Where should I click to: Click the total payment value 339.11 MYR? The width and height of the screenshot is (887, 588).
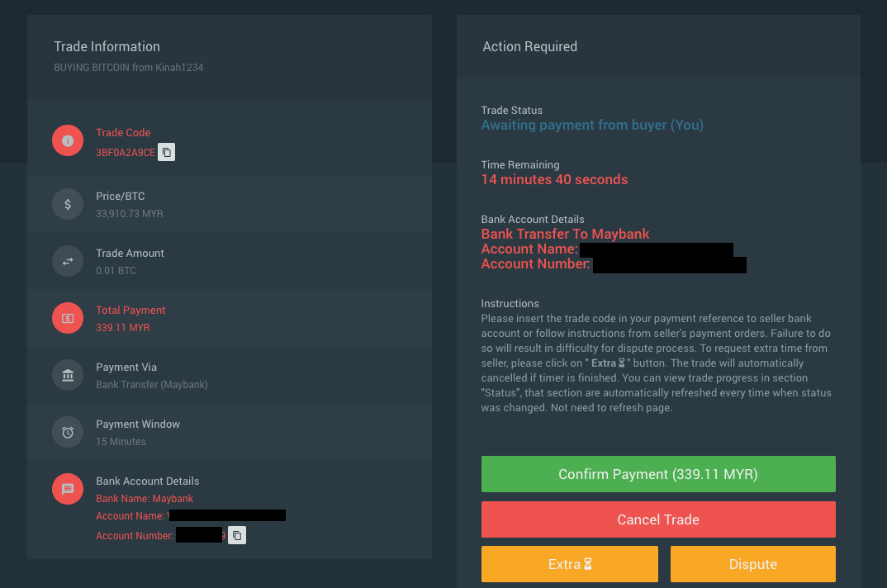[123, 328]
